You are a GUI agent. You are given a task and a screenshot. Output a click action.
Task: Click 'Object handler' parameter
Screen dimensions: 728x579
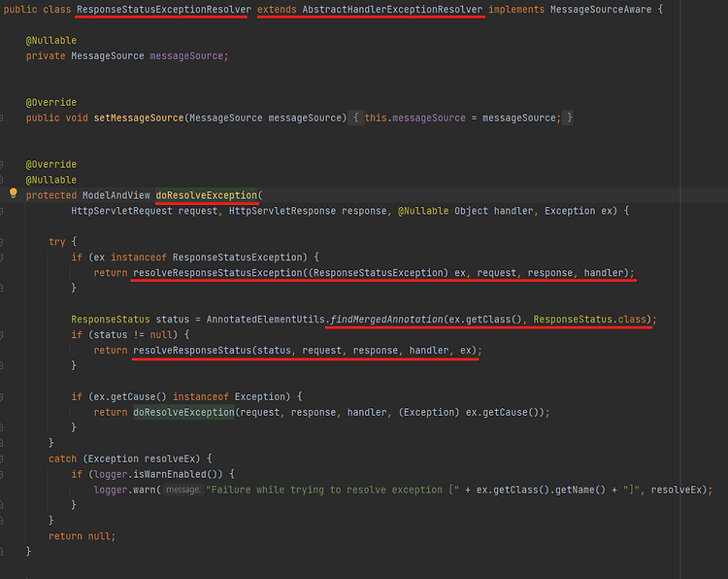494,211
